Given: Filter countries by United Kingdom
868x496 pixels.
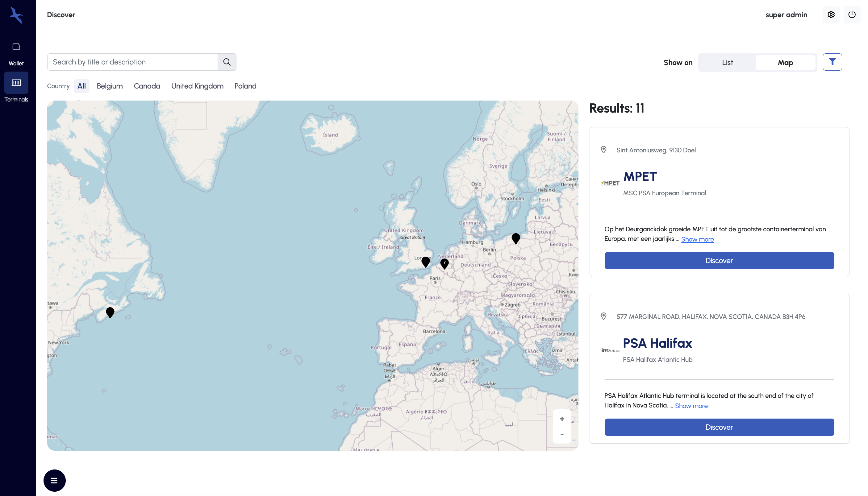Looking at the screenshot, I should [x=197, y=86].
